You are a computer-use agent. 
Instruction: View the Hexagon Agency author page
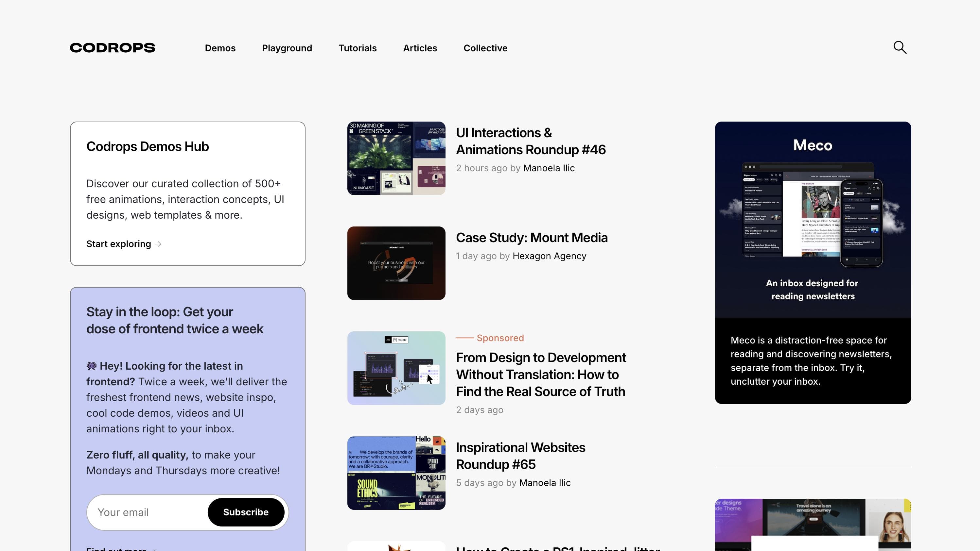(549, 256)
